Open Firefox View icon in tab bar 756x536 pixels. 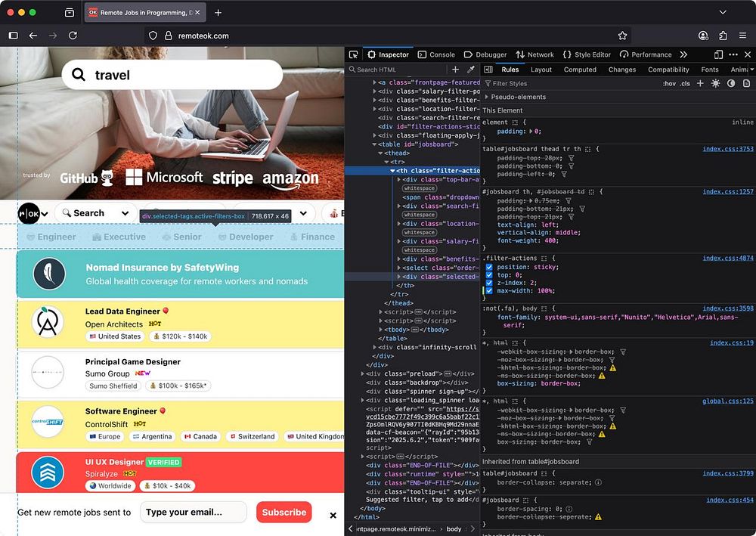tap(70, 13)
